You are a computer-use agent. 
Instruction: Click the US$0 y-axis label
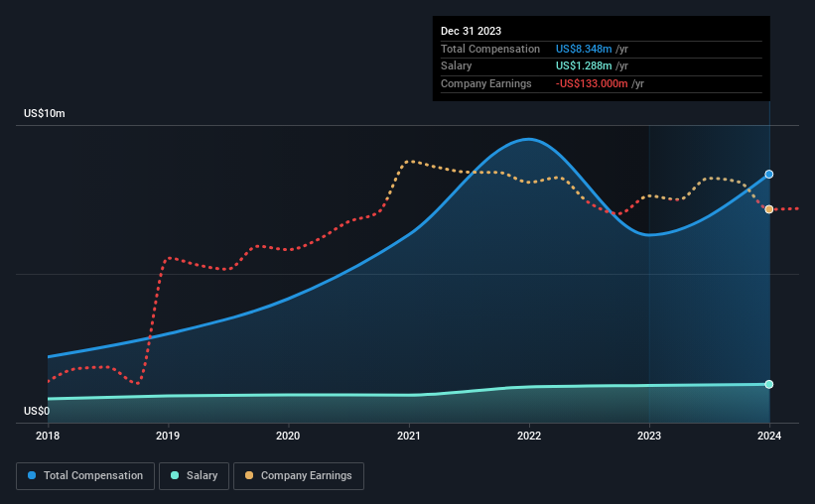(37, 411)
